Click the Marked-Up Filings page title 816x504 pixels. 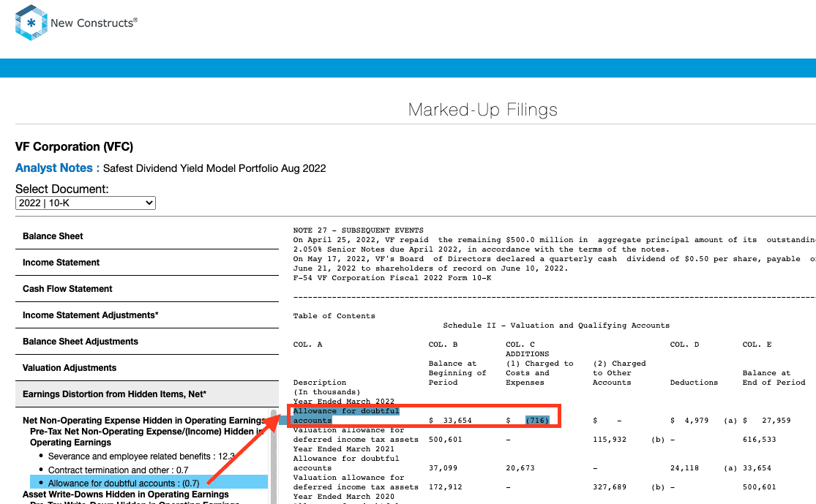482,110
